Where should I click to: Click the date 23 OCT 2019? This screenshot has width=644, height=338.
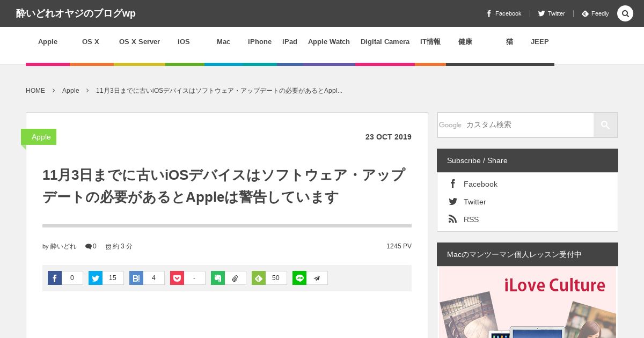tap(389, 137)
